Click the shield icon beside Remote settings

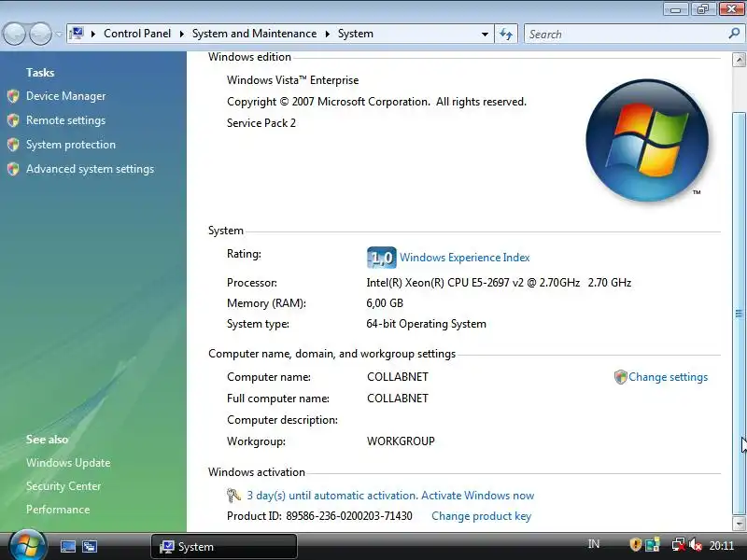tap(13, 120)
